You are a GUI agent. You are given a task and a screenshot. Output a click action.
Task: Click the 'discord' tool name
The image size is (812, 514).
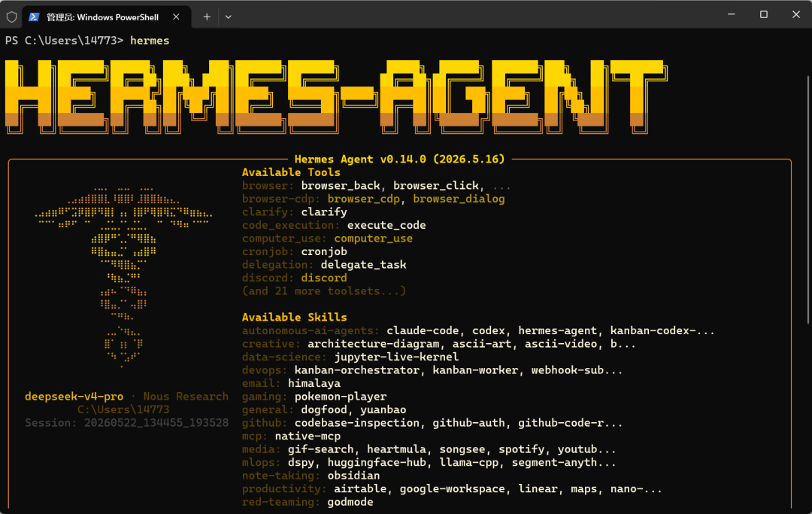click(324, 278)
